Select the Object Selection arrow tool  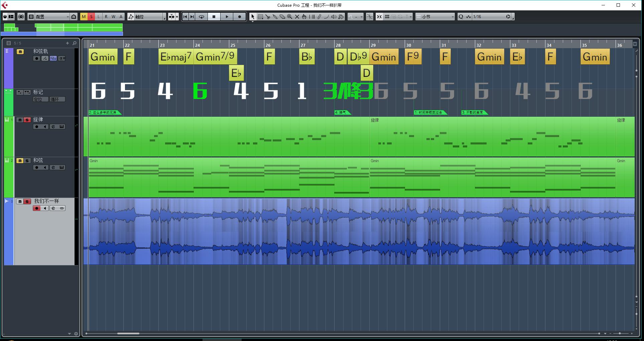(253, 16)
